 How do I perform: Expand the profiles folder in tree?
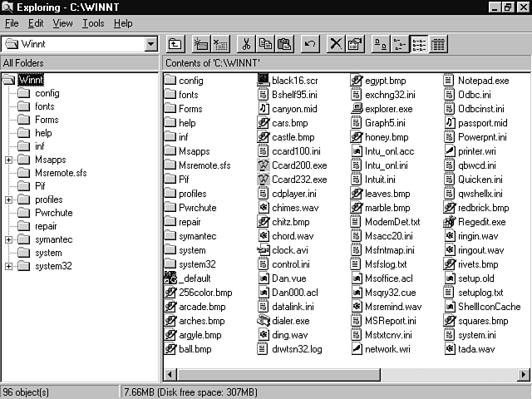pos(8,199)
